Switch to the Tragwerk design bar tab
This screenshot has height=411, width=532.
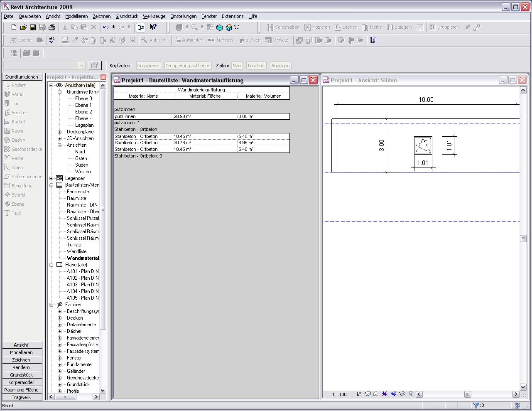coord(21,397)
